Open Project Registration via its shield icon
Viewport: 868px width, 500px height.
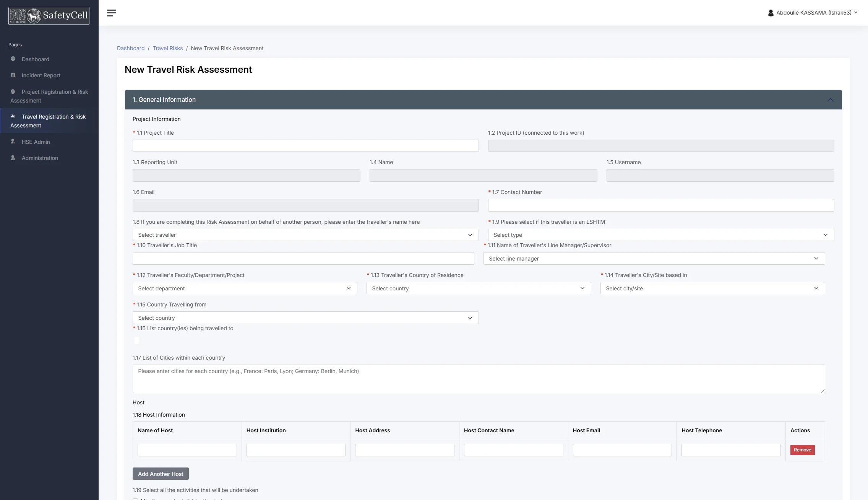tap(13, 92)
